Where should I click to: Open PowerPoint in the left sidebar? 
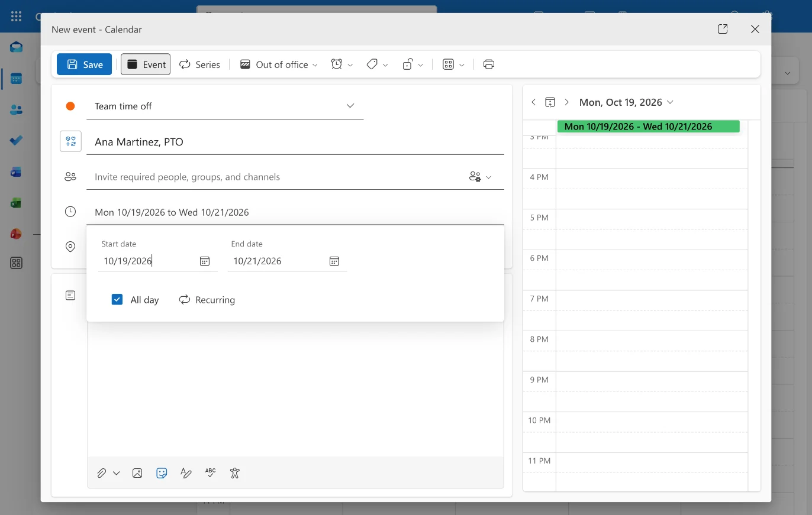click(16, 234)
